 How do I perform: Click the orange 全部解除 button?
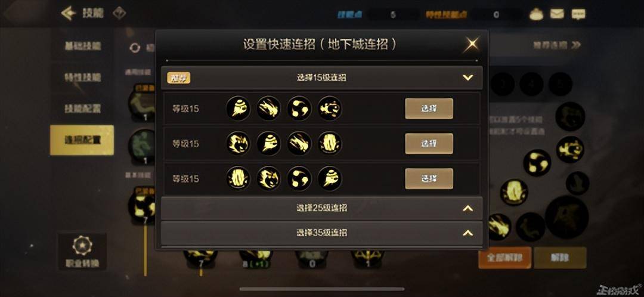click(x=505, y=258)
